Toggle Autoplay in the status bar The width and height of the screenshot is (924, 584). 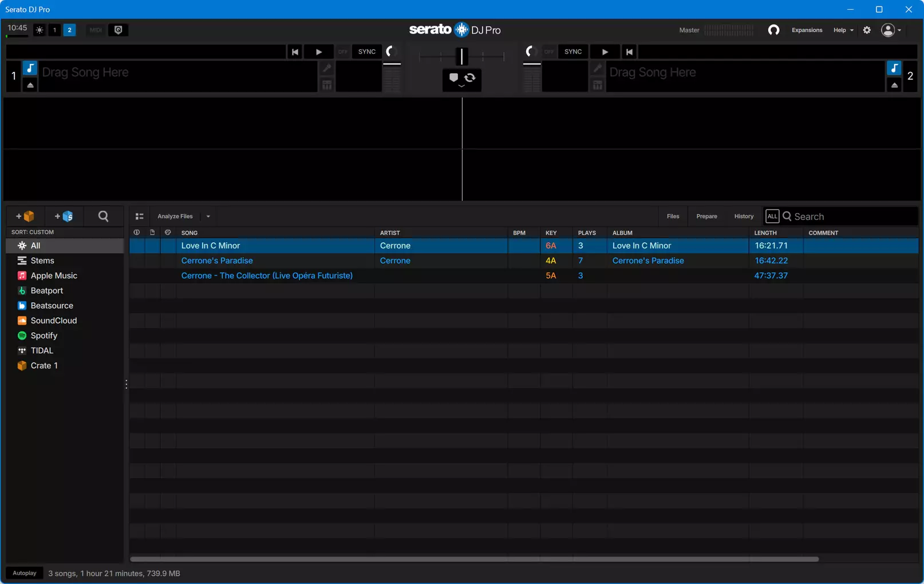click(x=25, y=573)
